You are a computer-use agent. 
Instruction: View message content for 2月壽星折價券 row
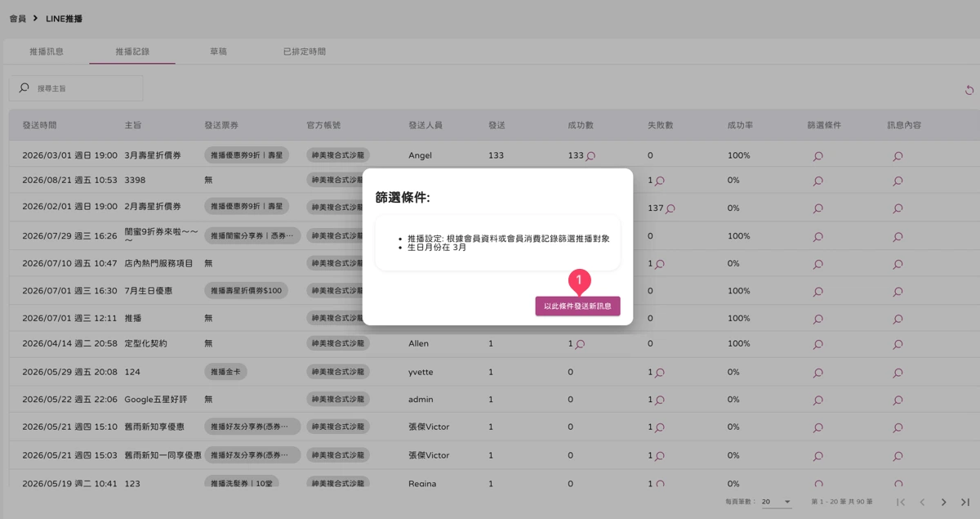[898, 208]
